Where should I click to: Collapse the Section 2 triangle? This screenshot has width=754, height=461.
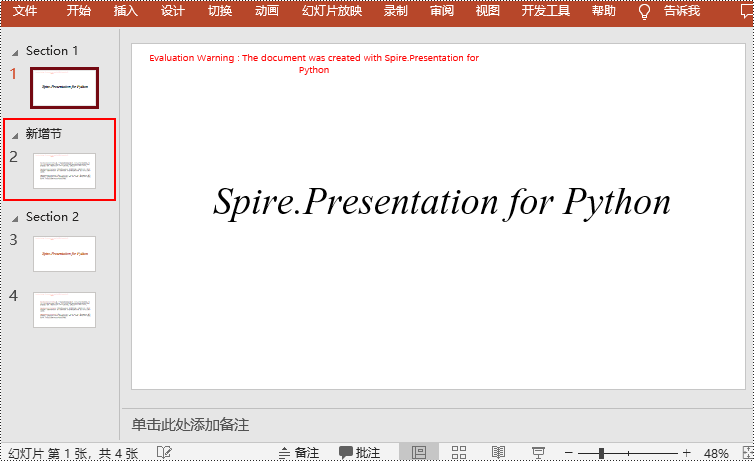(x=15, y=219)
